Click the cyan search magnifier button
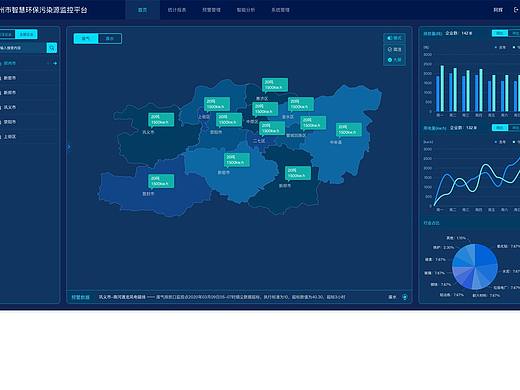This screenshot has height=390, width=520. click(52, 48)
